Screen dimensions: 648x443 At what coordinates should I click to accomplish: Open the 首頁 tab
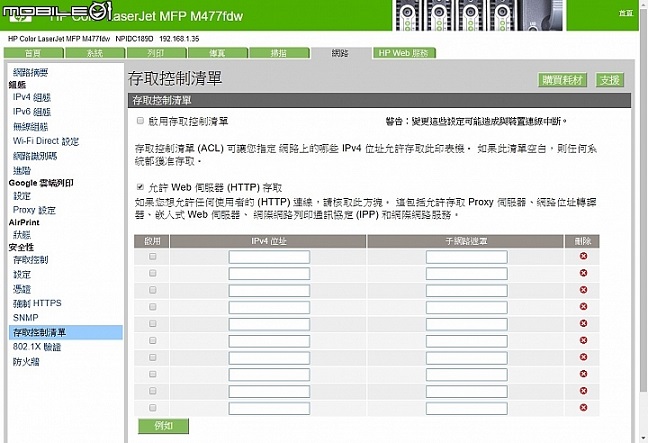coord(33,53)
